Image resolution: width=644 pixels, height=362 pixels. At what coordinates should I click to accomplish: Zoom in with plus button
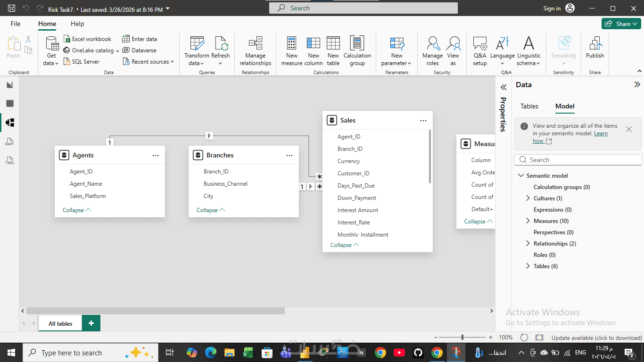pyautogui.click(x=491, y=337)
